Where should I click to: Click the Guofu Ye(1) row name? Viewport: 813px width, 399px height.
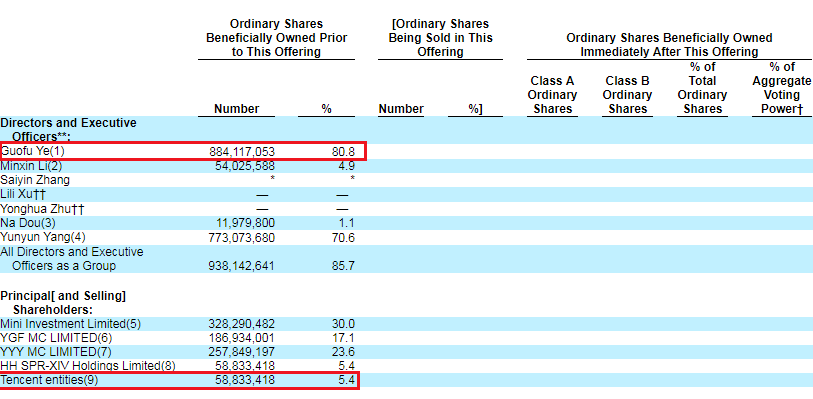pyautogui.click(x=33, y=151)
